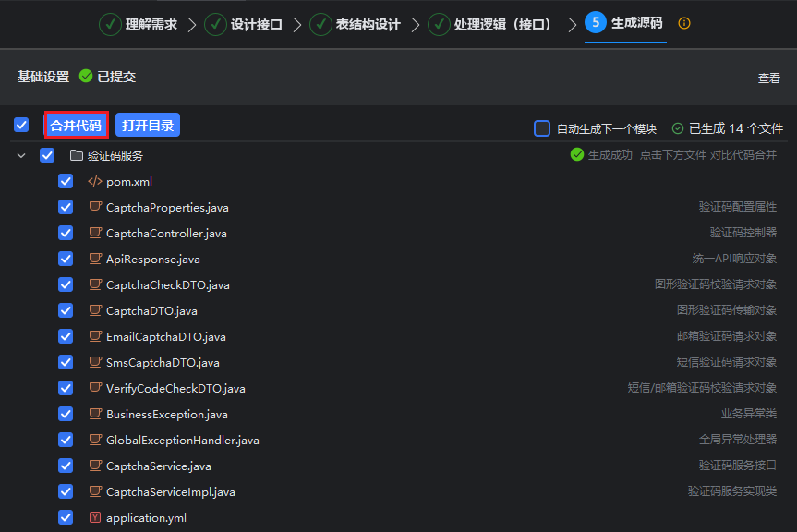Click the green check icon next to 已提交
Screen dimensions: 797x532
click(86, 77)
